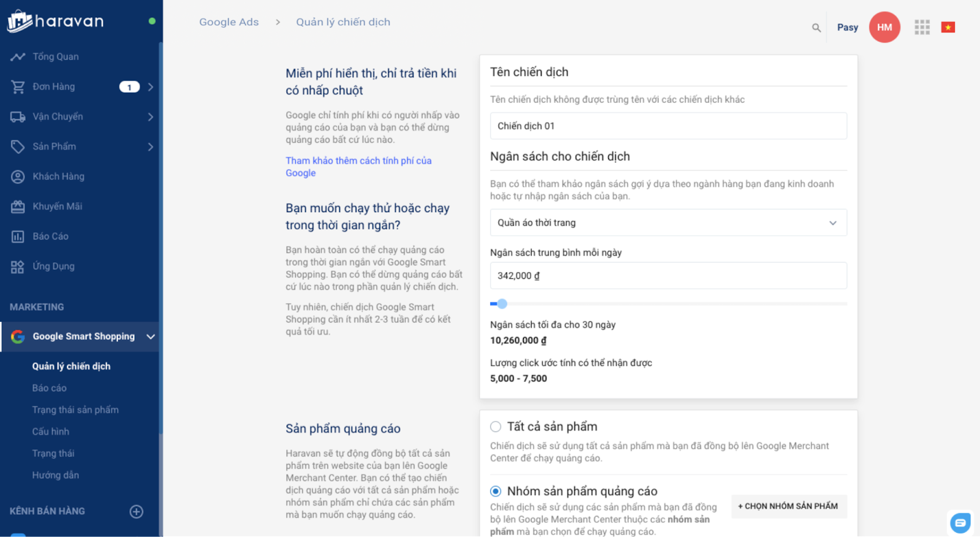Open Ứng Dụng in sidebar
The height and width of the screenshot is (537, 980).
pyautogui.click(x=54, y=267)
